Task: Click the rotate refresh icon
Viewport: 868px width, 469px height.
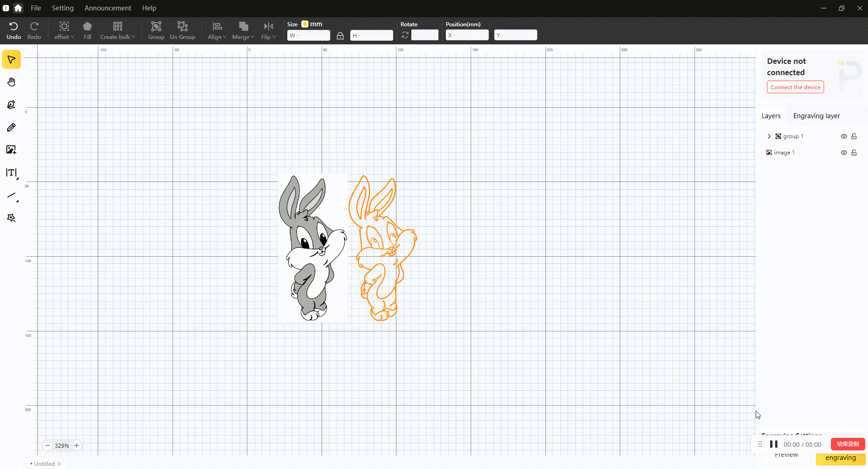Action: [x=405, y=35]
